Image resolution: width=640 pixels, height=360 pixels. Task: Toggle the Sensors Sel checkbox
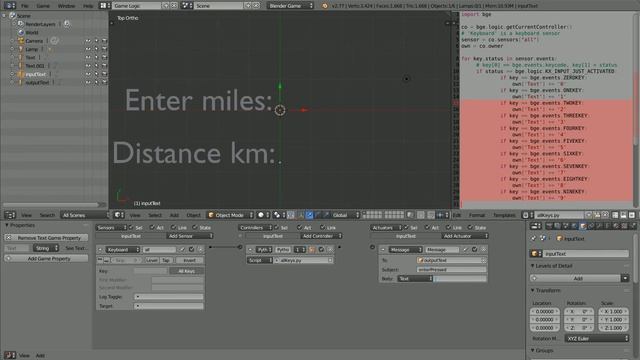point(131,227)
